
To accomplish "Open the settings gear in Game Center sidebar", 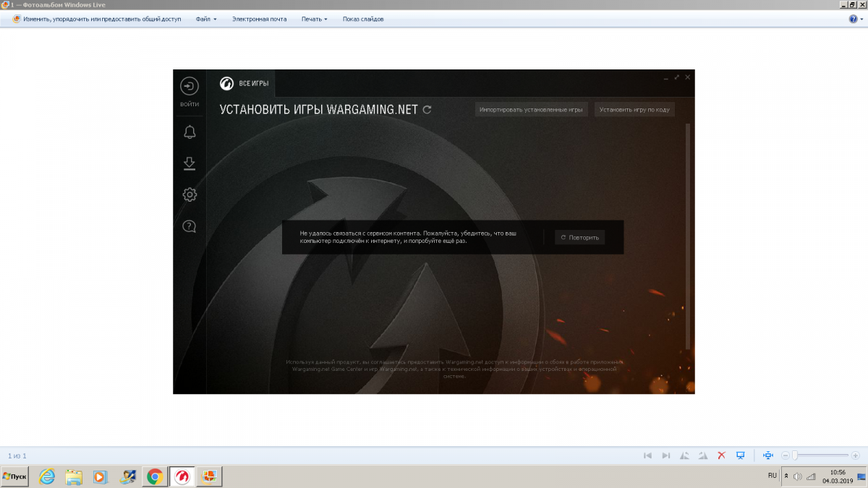I will click(x=190, y=194).
